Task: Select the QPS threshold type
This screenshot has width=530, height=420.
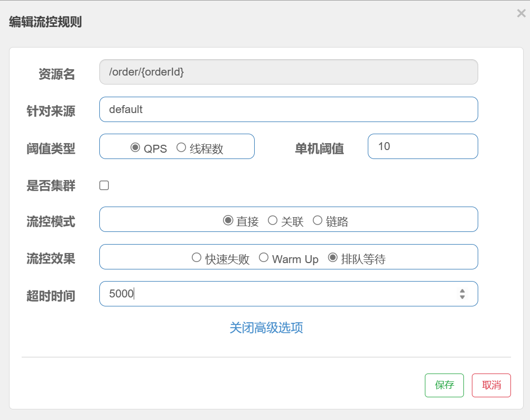Action: [135, 147]
